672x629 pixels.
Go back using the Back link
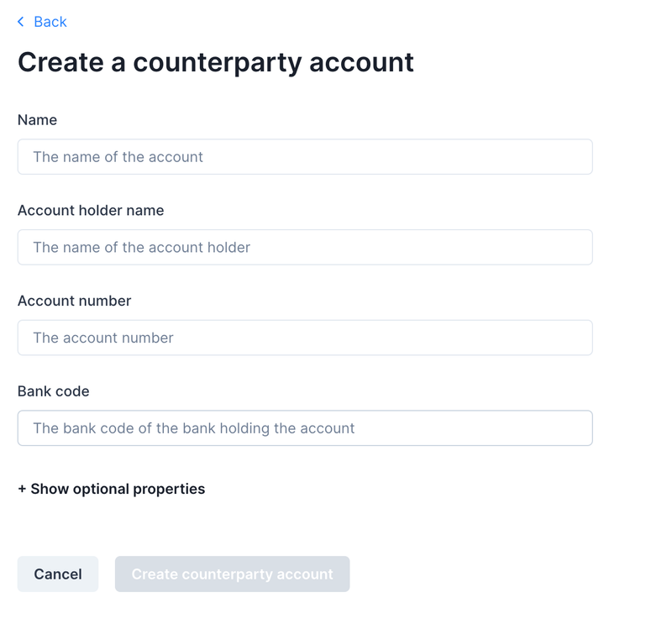(x=42, y=22)
